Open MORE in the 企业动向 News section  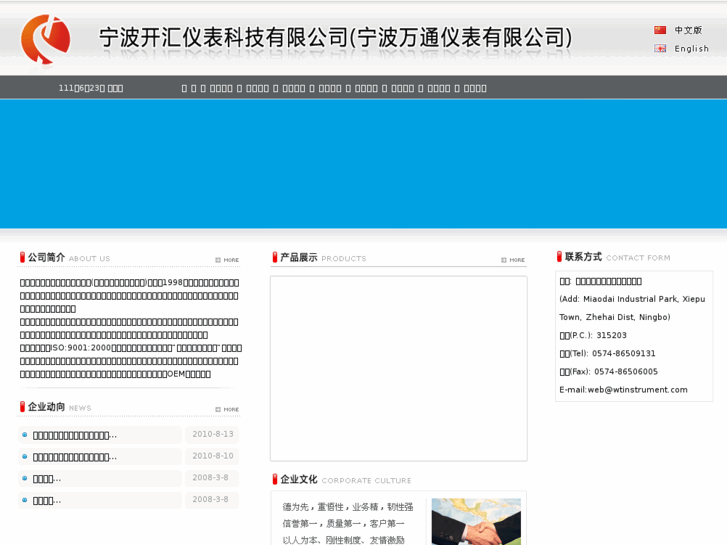[227, 410]
